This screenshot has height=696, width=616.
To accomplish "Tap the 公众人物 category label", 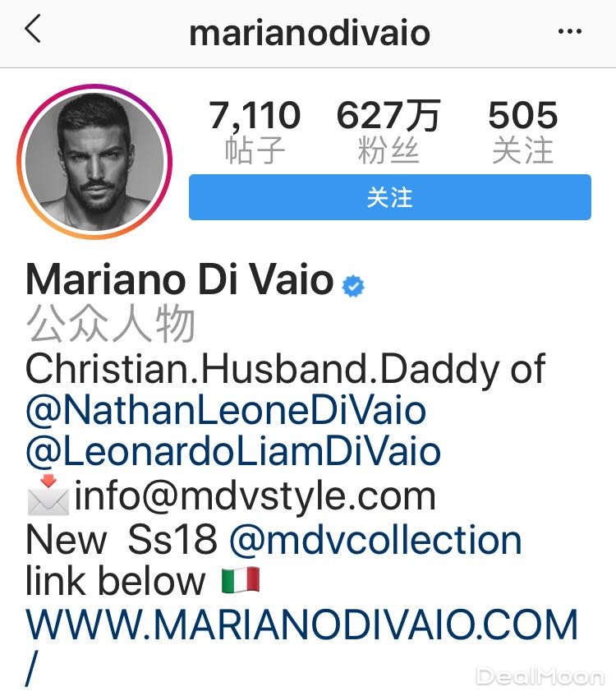I will pyautogui.click(x=111, y=324).
